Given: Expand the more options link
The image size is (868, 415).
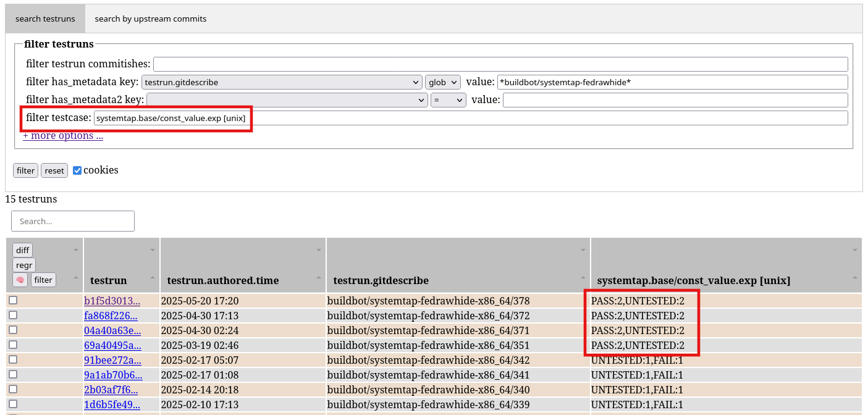Looking at the screenshot, I should tap(63, 136).
